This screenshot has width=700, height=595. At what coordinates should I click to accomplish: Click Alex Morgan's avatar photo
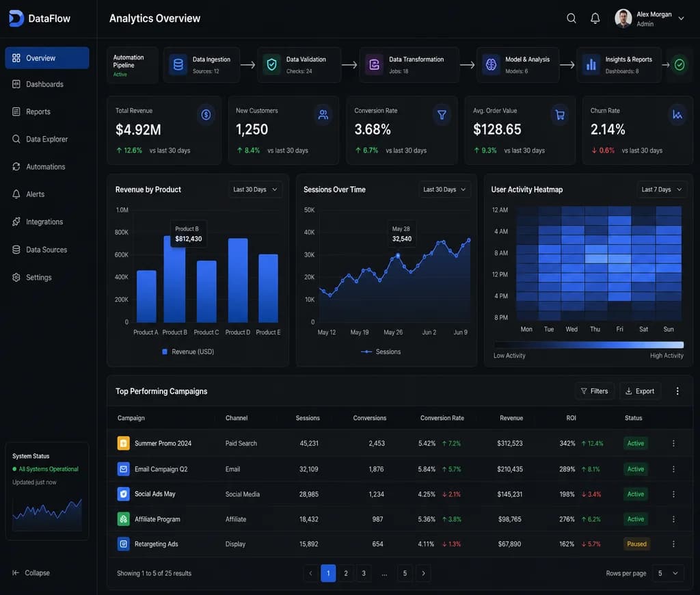pos(623,18)
